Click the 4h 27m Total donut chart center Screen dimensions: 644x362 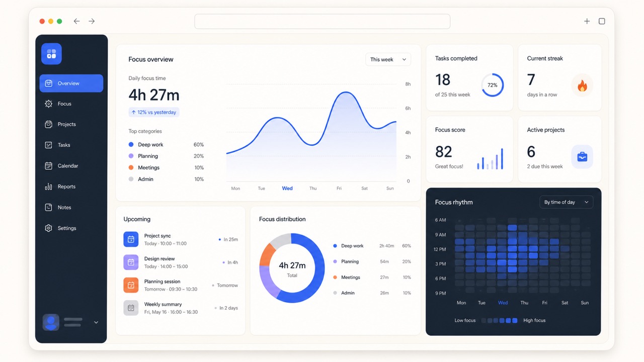click(292, 268)
